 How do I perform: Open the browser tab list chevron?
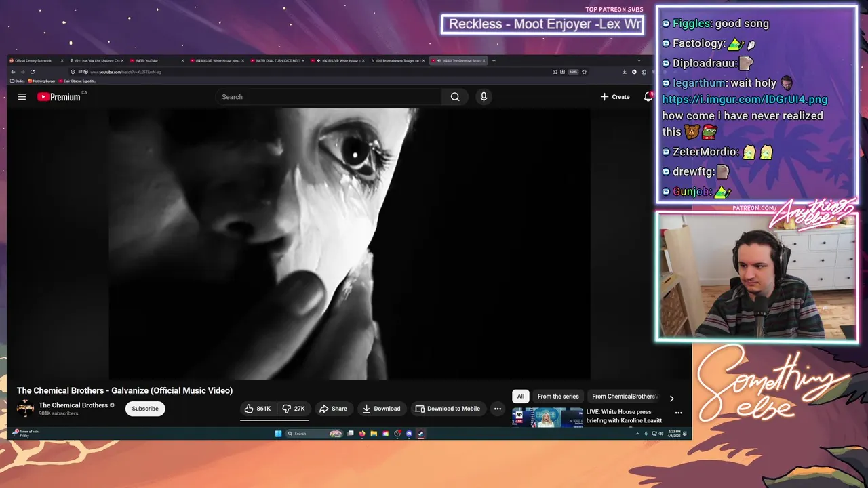pyautogui.click(x=638, y=60)
